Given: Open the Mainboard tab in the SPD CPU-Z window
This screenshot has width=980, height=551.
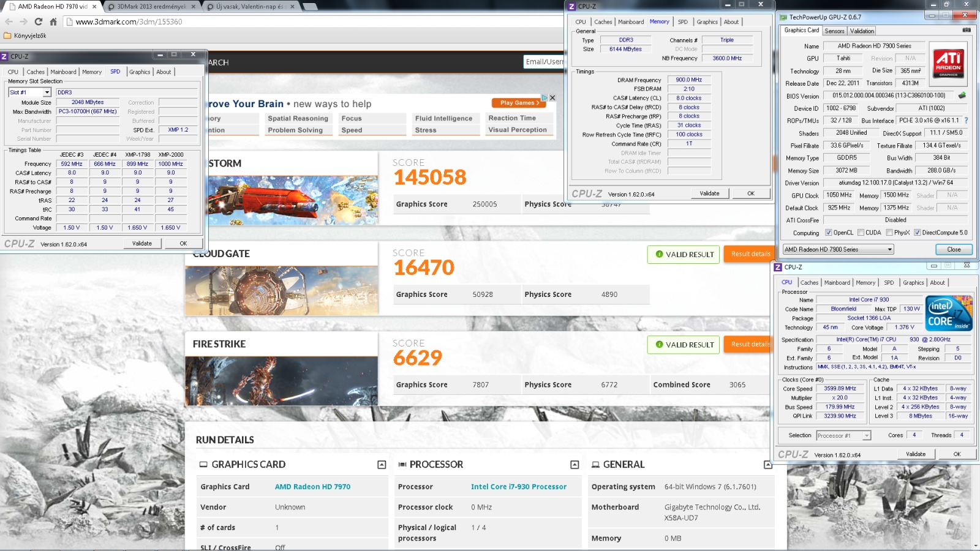Looking at the screenshot, I should [x=63, y=72].
